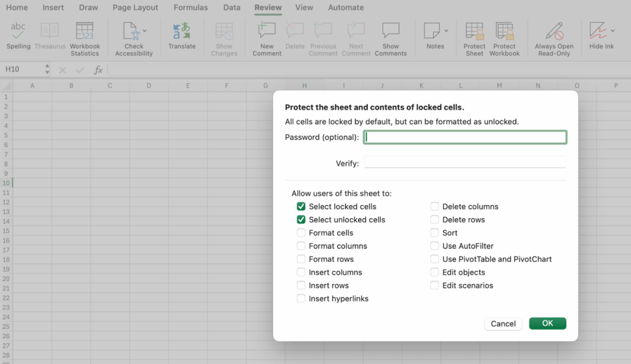Uncheck Select unlocked cells
This screenshot has height=364, width=631.
301,220
